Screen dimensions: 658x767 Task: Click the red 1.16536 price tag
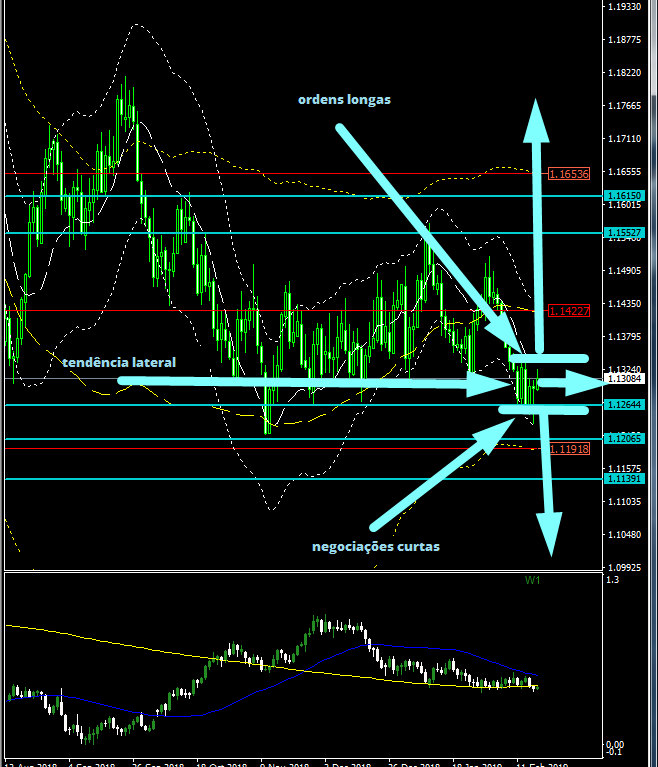pos(568,174)
